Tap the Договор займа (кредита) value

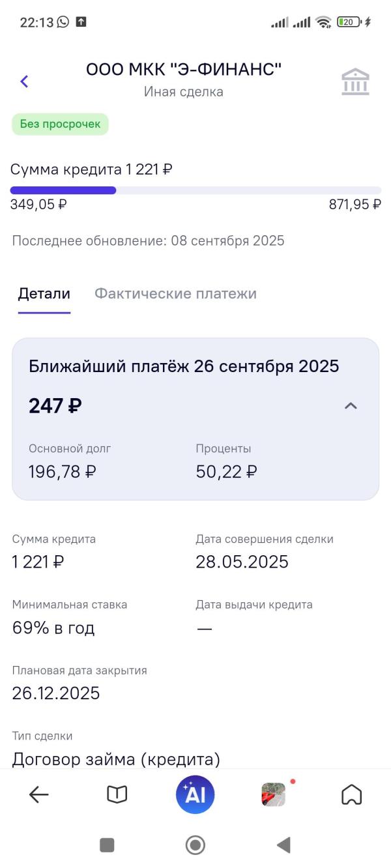[116, 759]
